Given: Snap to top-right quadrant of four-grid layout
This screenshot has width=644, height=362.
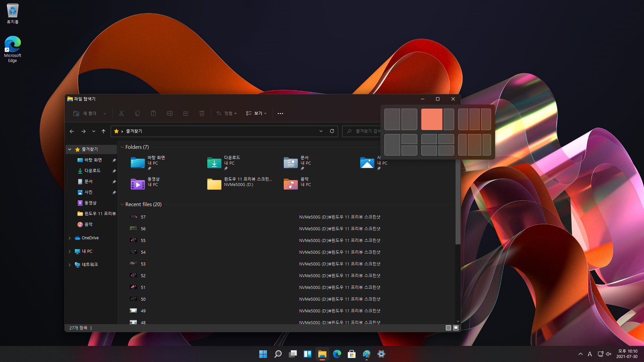Looking at the screenshot, I should (446, 139).
